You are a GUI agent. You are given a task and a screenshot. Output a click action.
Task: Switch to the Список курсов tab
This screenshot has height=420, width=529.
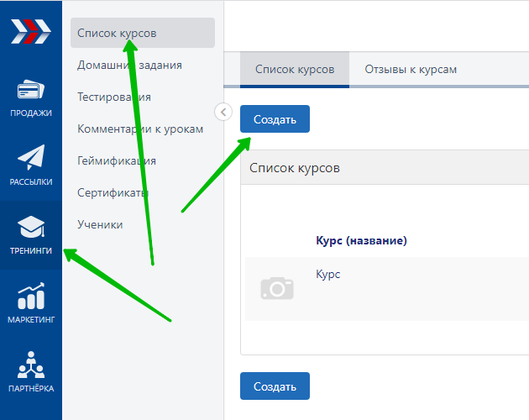[x=295, y=70]
